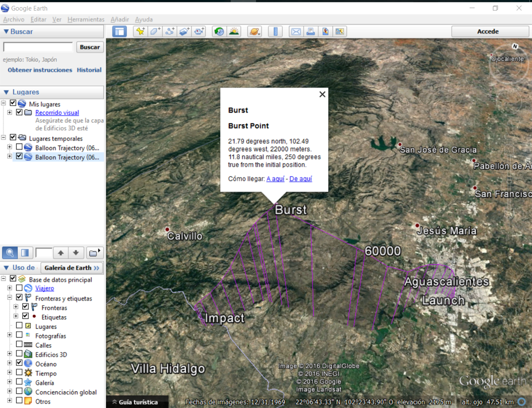Save image toolbar icon
The image size is (532, 408).
(325, 31)
